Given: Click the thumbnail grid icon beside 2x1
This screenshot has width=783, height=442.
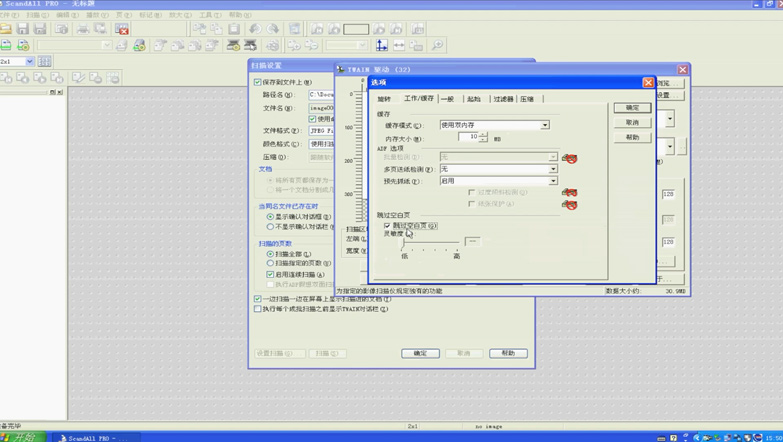Looking at the screenshot, I should 45,62.
